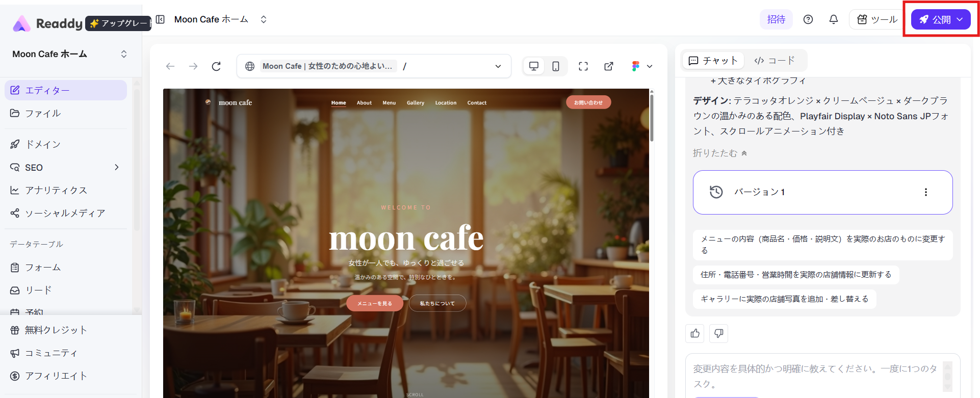Select suggestion about メニューの内容 change
This screenshot has width=980, height=398.
point(823,245)
